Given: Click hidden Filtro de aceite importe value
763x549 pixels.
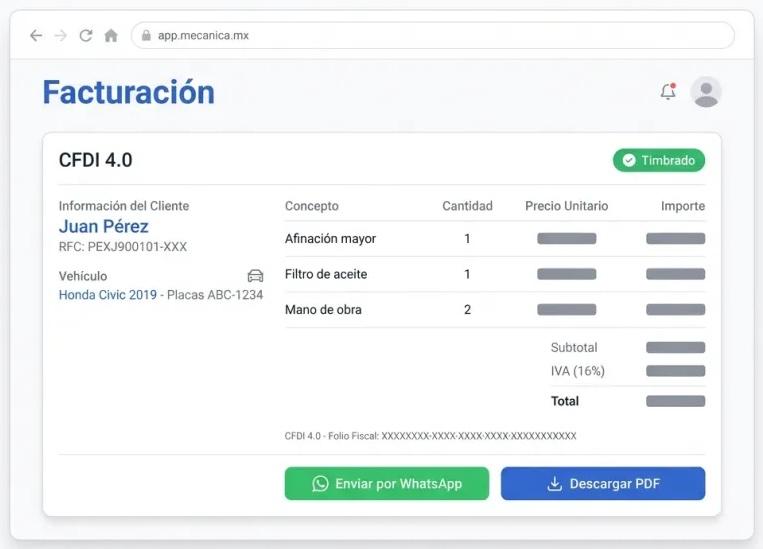Looking at the screenshot, I should tap(675, 274).
